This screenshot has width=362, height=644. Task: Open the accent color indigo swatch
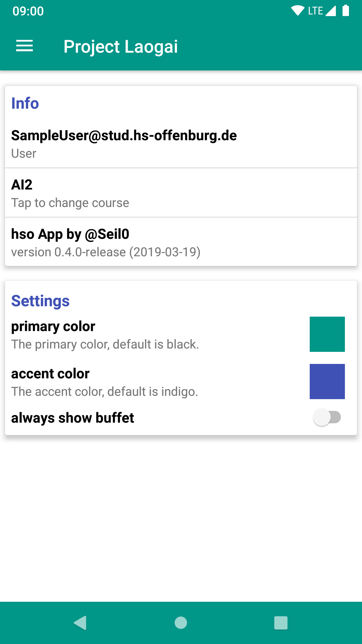(x=327, y=382)
